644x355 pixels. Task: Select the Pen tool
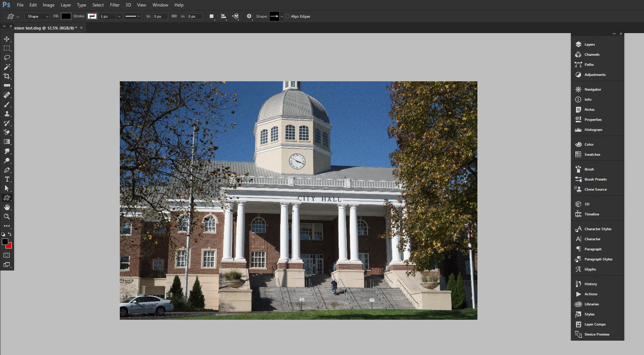coord(7,170)
